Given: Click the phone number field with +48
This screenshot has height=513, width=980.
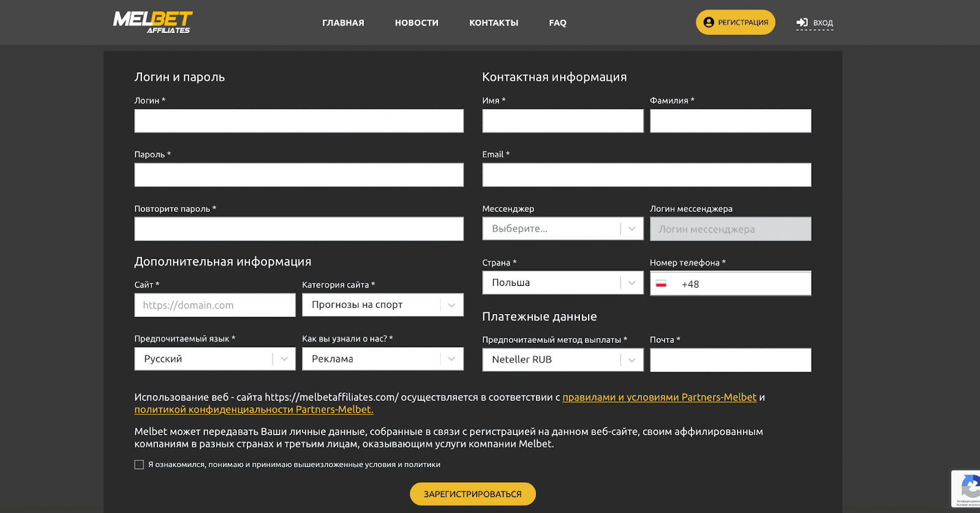Looking at the screenshot, I should coord(731,283).
